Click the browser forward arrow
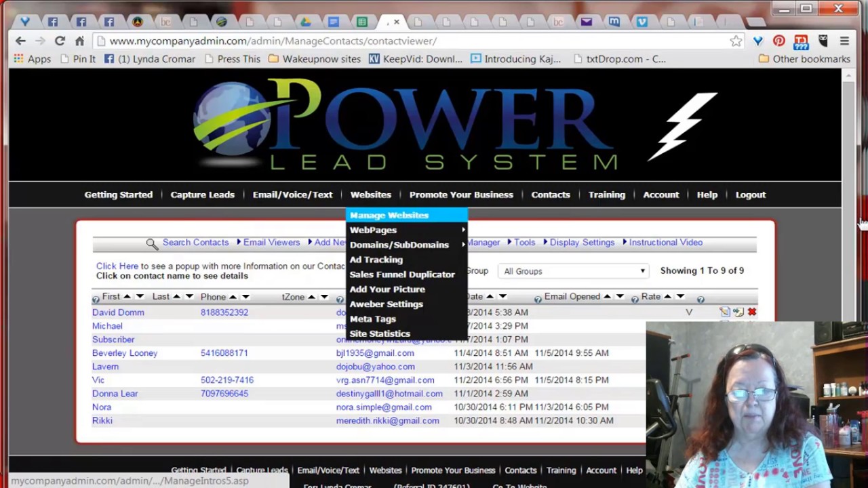 [x=40, y=41]
